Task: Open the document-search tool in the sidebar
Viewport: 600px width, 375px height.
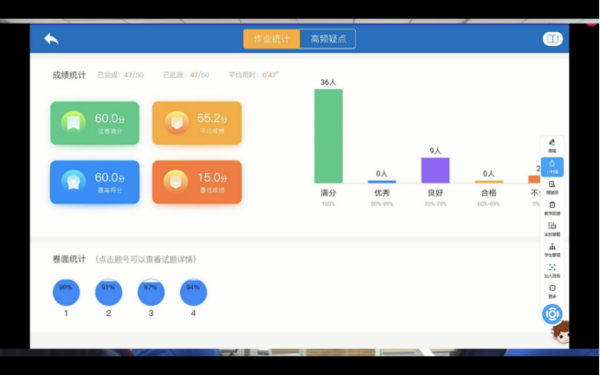Action: click(x=552, y=188)
